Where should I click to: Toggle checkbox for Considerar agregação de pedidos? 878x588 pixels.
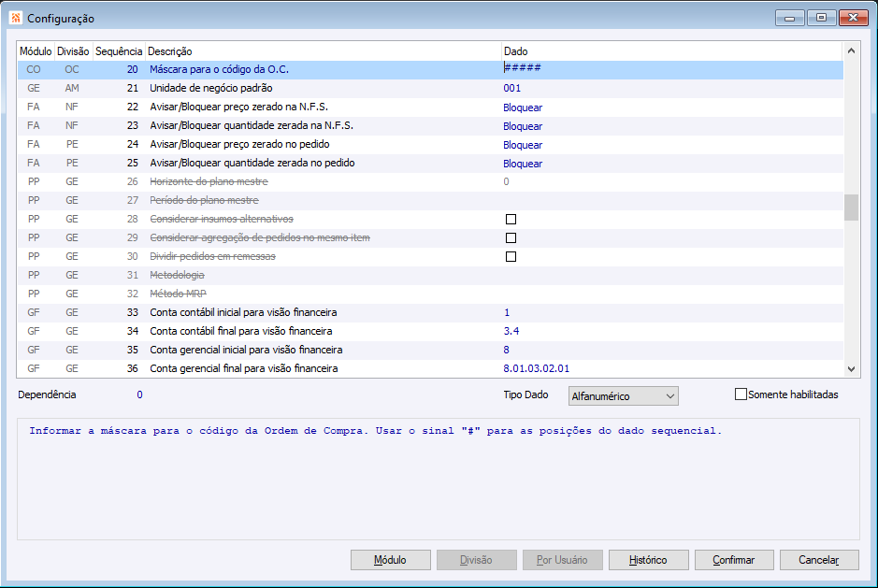pyautogui.click(x=511, y=238)
